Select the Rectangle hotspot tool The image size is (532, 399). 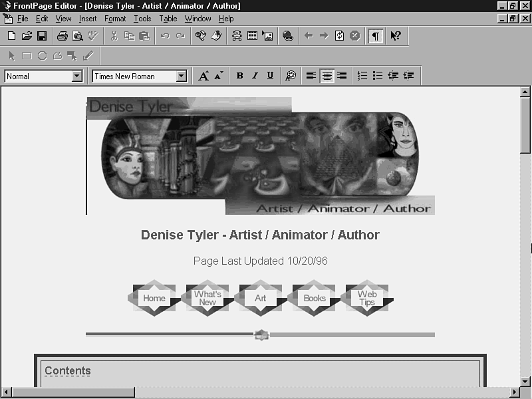click(x=27, y=56)
